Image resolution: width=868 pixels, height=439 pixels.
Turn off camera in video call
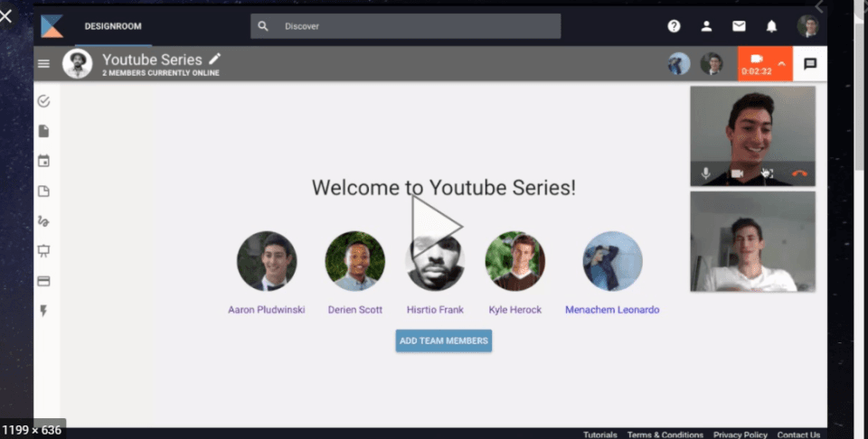pos(736,173)
